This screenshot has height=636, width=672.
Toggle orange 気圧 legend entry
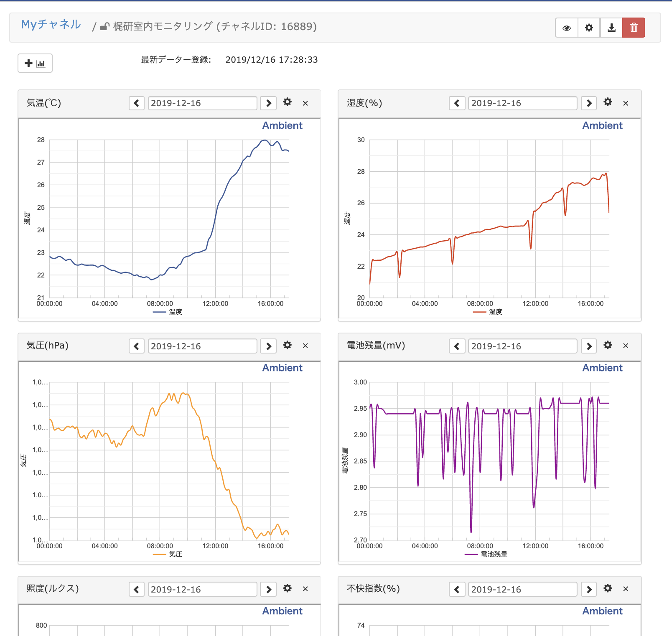pos(168,554)
